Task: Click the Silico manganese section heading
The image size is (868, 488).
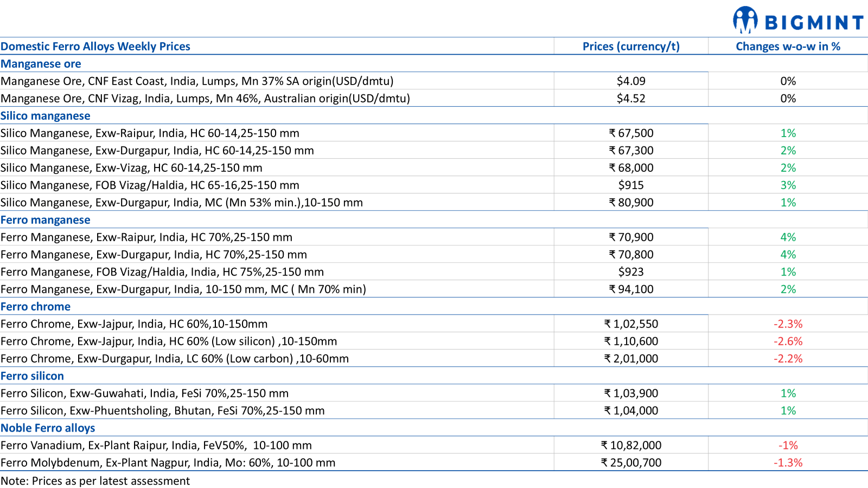Action: coord(46,116)
